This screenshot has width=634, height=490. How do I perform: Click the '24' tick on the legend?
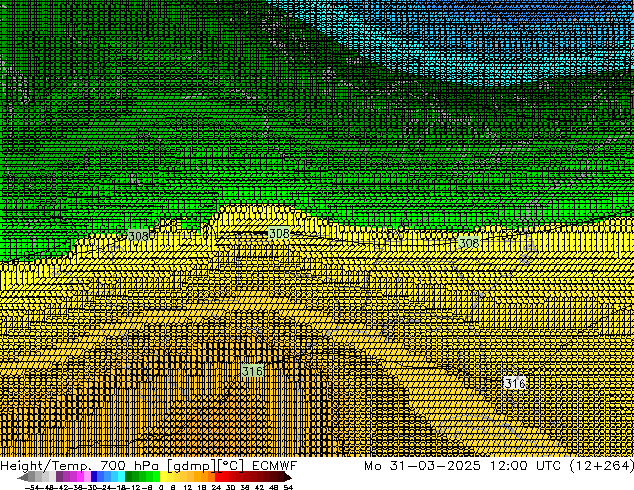[x=216, y=487]
